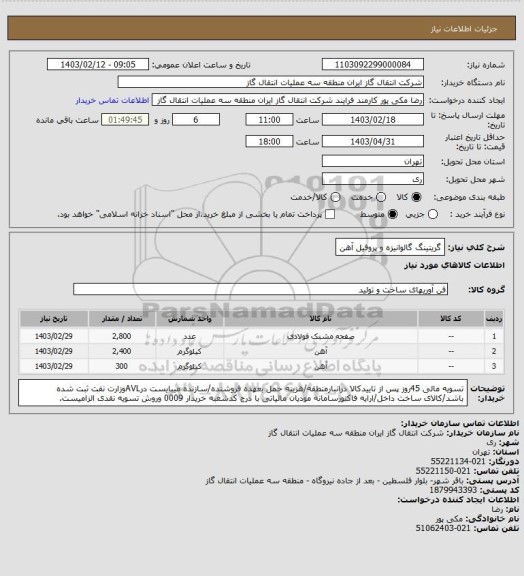Click the requester phone 51062403-021
The width and height of the screenshot is (524, 576).
click(x=443, y=529)
